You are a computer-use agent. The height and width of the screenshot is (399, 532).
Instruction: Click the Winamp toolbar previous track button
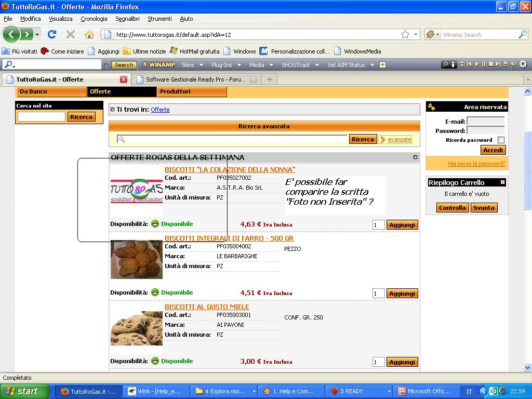469,64
